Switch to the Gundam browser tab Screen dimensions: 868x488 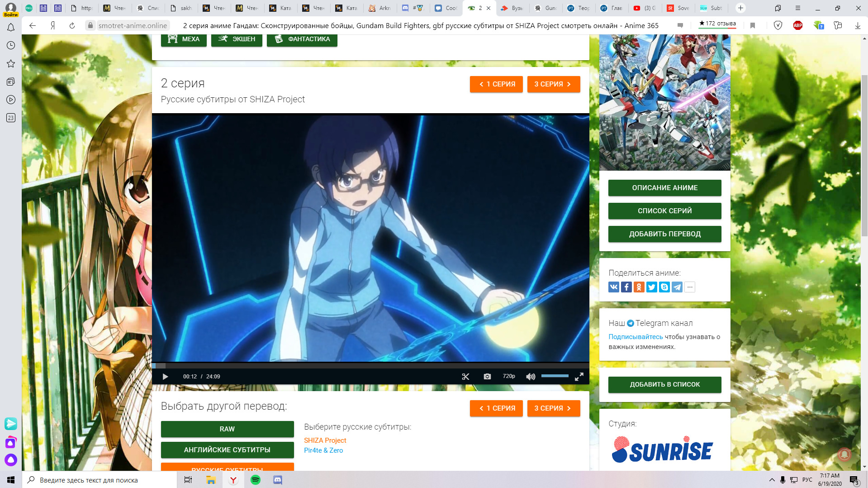[x=545, y=8]
